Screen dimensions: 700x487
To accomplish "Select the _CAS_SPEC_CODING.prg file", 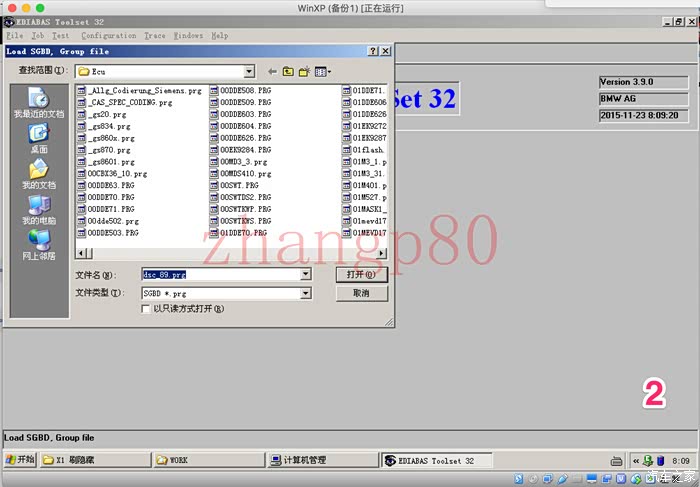I will pos(129,102).
